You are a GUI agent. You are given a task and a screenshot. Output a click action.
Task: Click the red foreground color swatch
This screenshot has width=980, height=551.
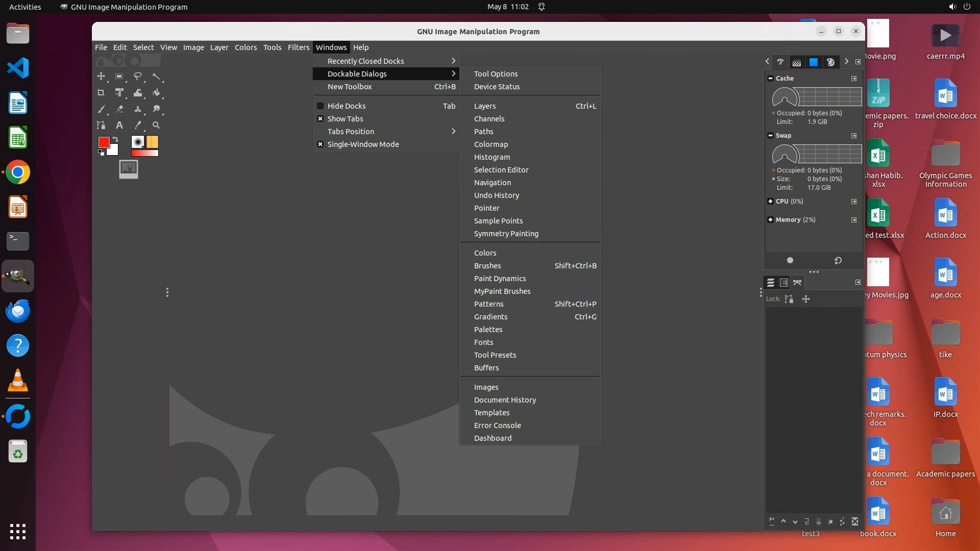[104, 142]
